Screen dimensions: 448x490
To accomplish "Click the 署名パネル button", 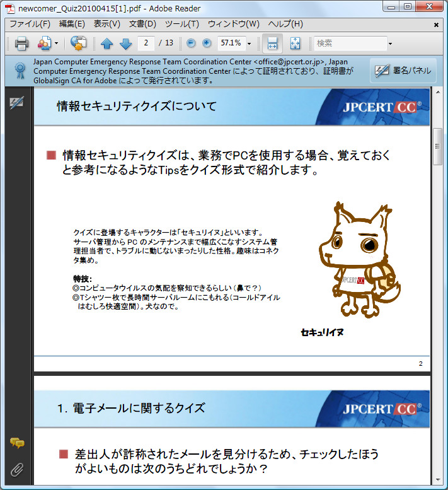I will click(x=403, y=71).
